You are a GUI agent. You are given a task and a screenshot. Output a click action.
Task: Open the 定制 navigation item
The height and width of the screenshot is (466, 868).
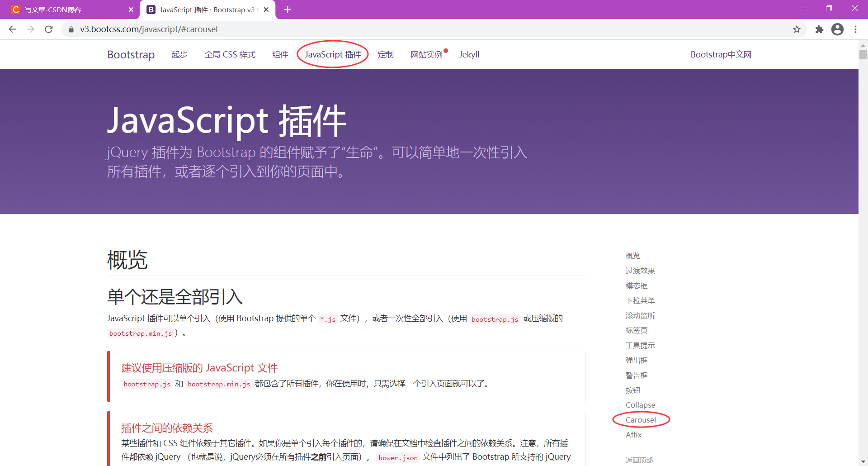coord(386,55)
